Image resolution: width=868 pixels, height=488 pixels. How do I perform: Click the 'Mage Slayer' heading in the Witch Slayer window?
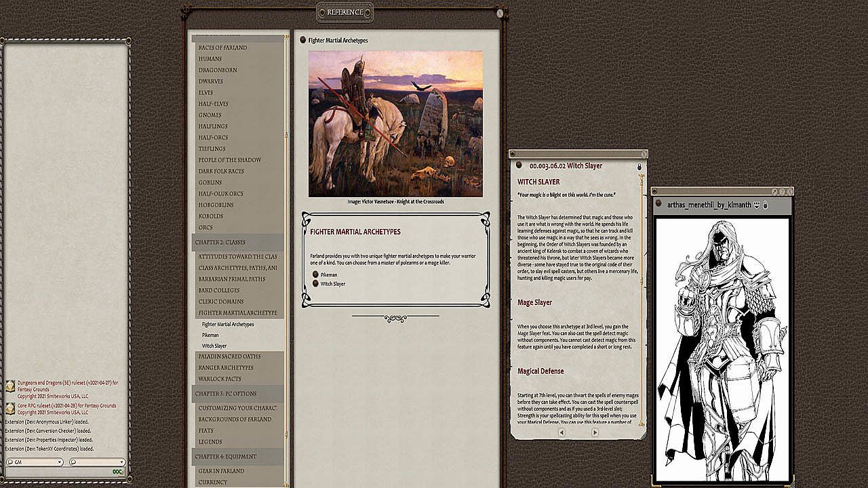tap(535, 302)
